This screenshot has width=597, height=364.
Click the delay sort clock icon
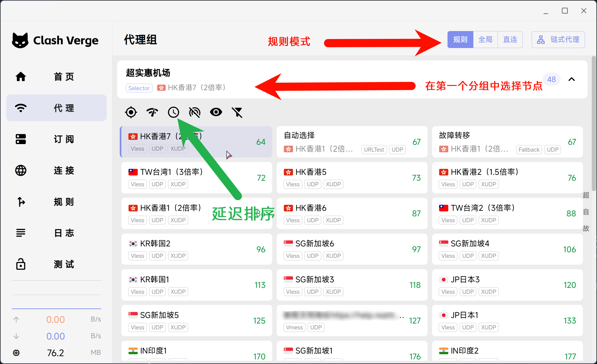[173, 112]
